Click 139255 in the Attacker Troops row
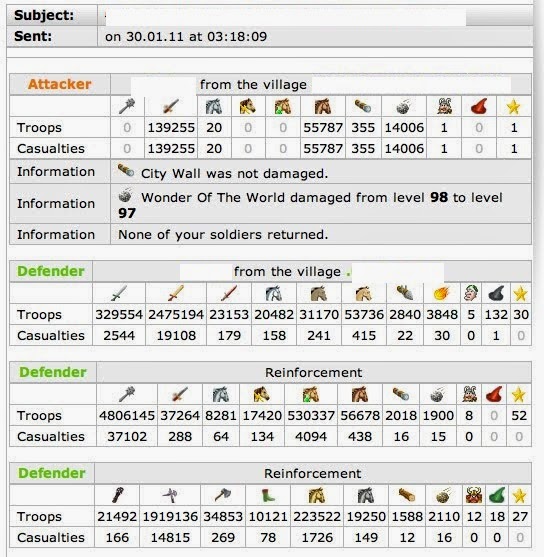 [171, 128]
